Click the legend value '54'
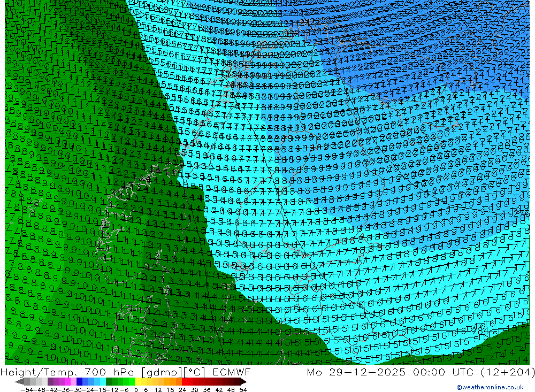 (243, 390)
